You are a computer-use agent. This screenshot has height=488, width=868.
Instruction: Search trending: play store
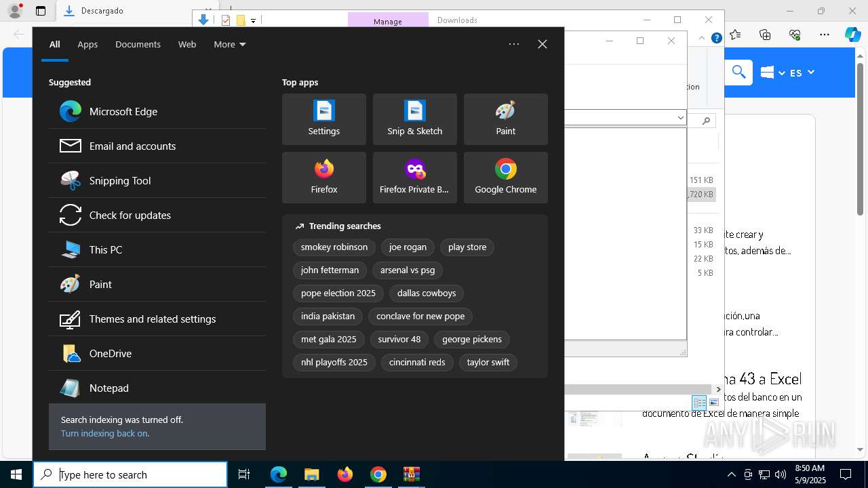coord(467,247)
